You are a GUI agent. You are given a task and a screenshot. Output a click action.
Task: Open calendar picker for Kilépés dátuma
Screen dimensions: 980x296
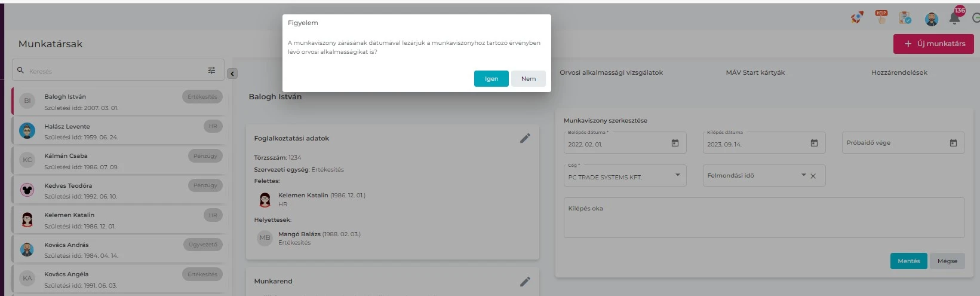click(814, 144)
